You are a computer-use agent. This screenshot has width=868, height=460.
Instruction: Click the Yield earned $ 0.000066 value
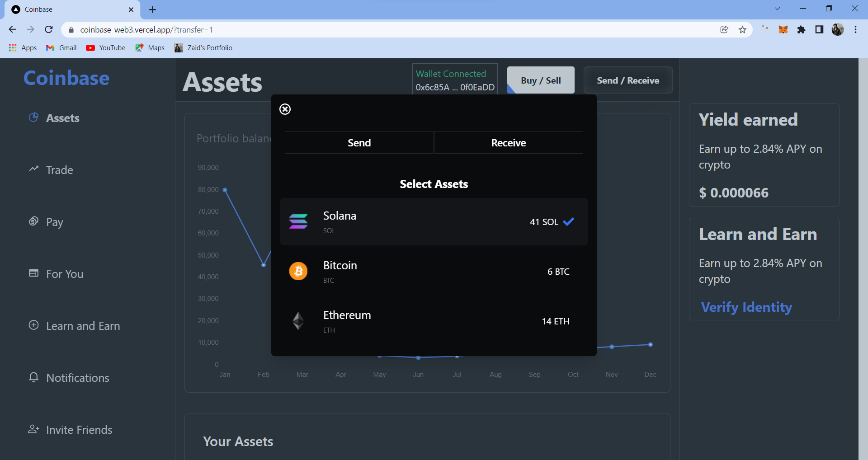pyautogui.click(x=733, y=192)
